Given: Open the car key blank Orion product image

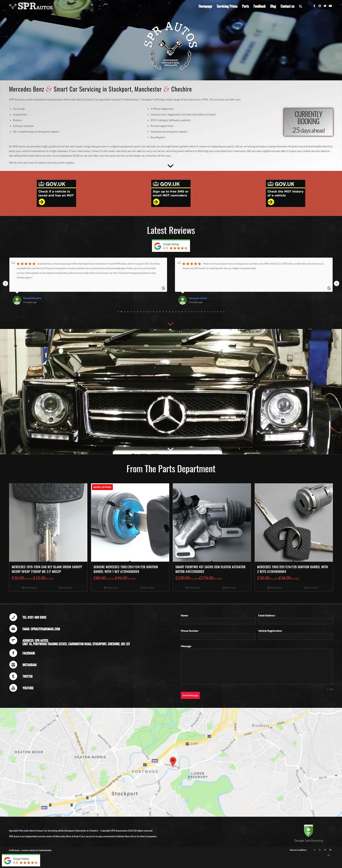Looking at the screenshot, I should 48,522.
